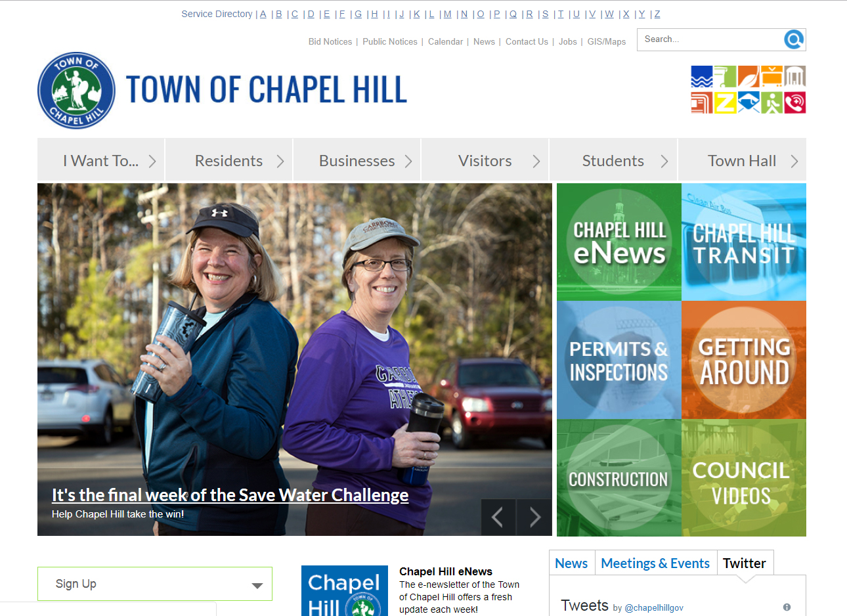Show the previous slide arrow
The width and height of the screenshot is (847, 616).
(x=498, y=517)
